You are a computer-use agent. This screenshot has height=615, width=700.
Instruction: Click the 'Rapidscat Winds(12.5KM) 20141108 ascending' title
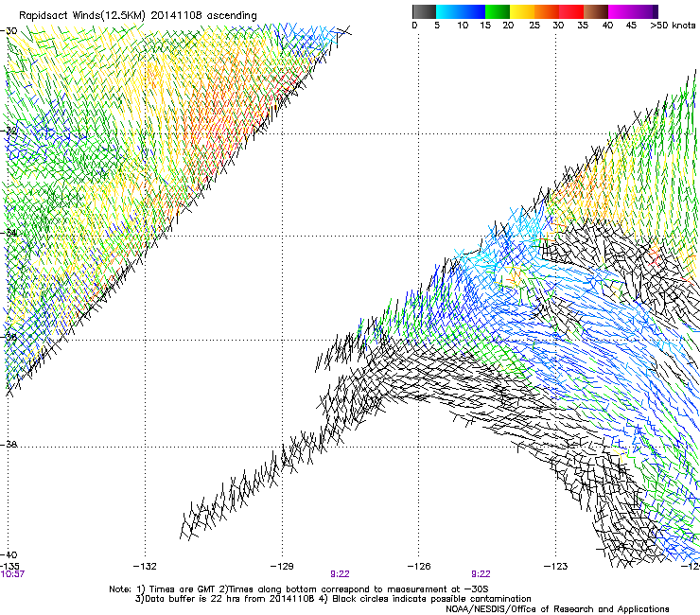(x=137, y=16)
